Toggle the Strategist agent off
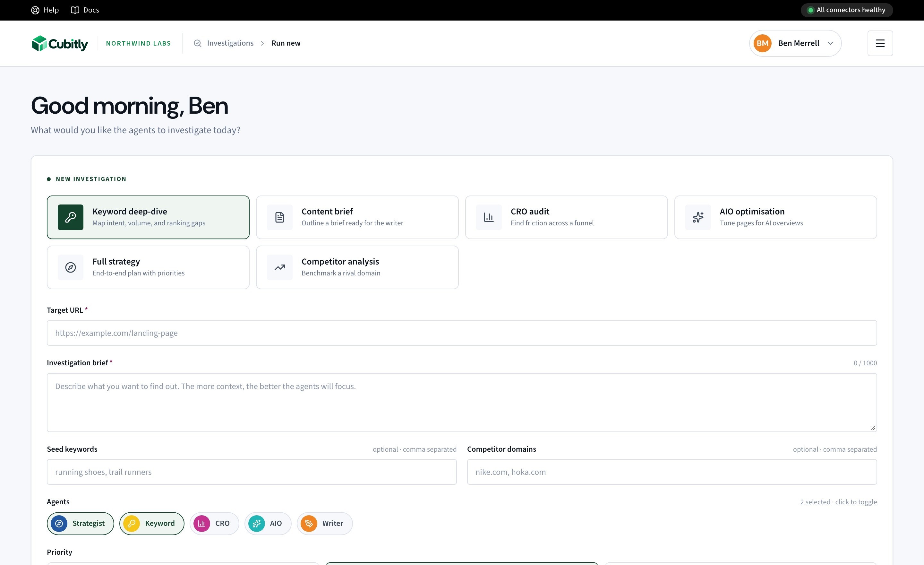Screen dimensions: 924x565 tap(80, 523)
